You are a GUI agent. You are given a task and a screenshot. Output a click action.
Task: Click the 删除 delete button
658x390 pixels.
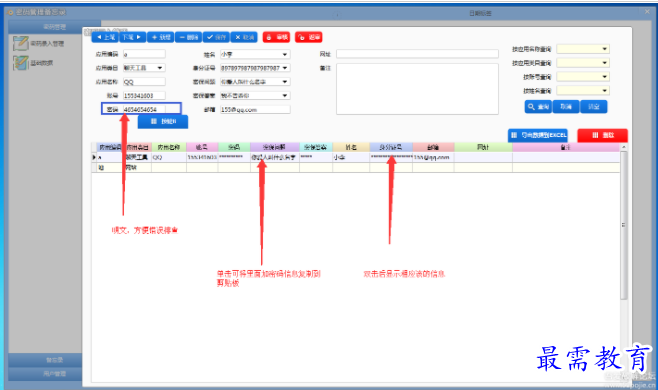pyautogui.click(x=188, y=37)
